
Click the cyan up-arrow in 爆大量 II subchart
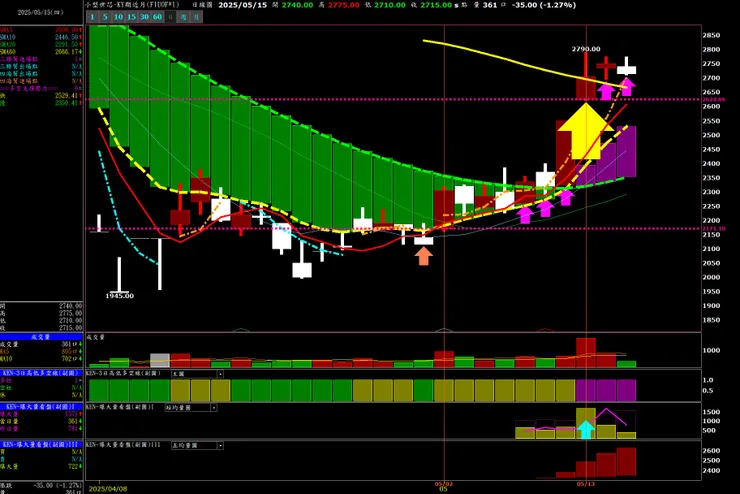click(x=586, y=429)
